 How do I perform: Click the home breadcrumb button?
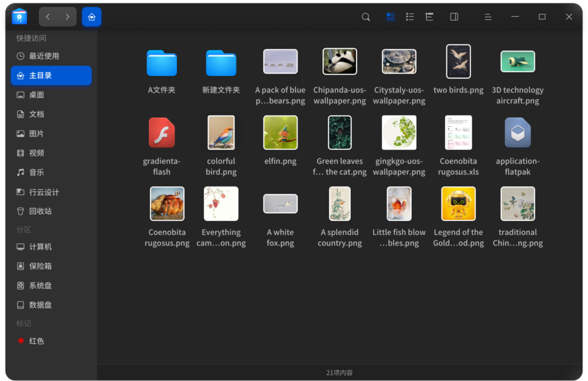[x=92, y=17]
